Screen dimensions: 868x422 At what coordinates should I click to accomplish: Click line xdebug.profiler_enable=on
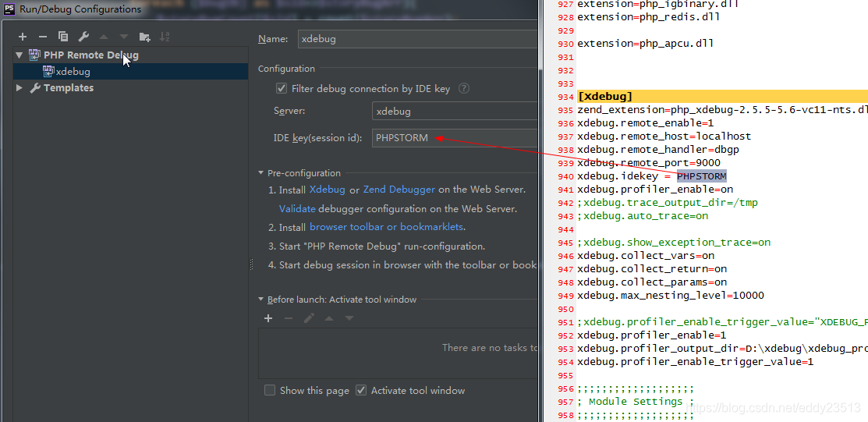tap(655, 190)
